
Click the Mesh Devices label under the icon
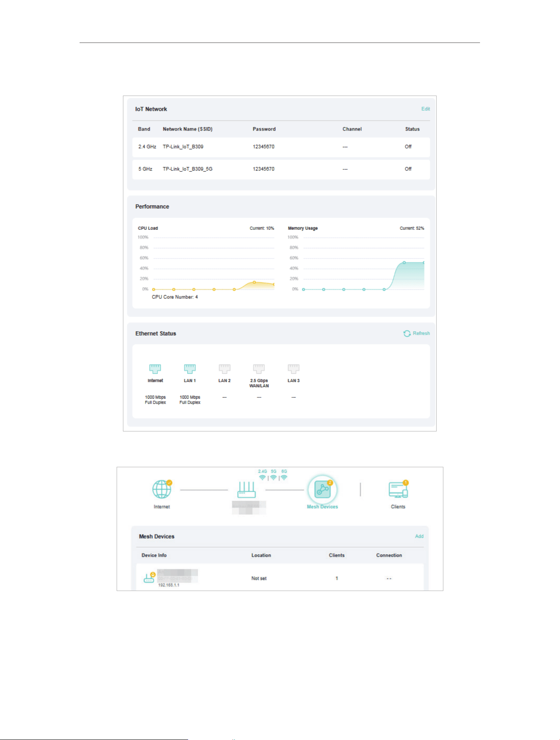[x=323, y=507]
